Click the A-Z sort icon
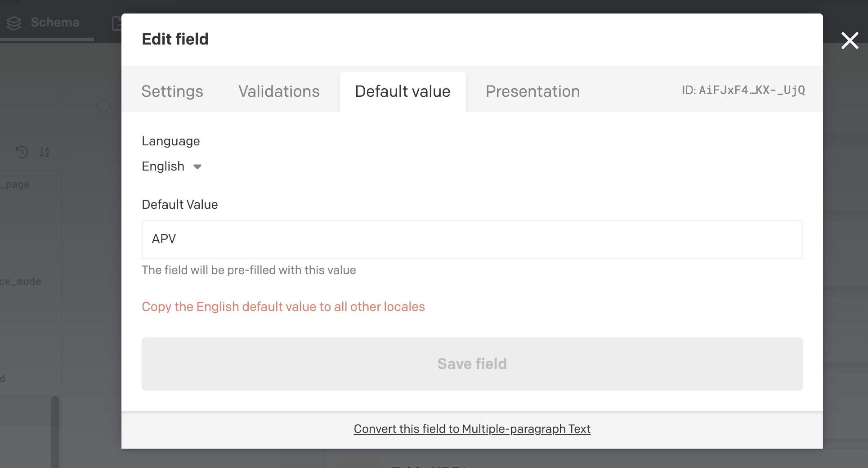This screenshot has width=868, height=468. click(45, 152)
